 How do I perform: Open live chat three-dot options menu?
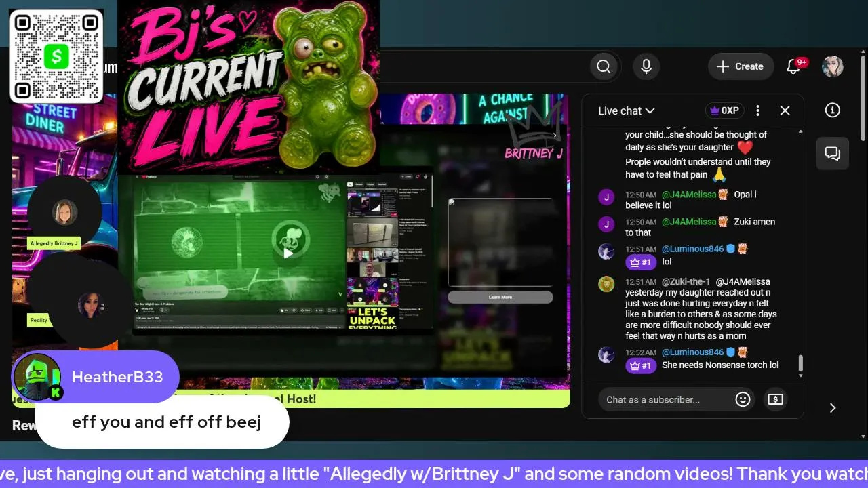pyautogui.click(x=757, y=110)
